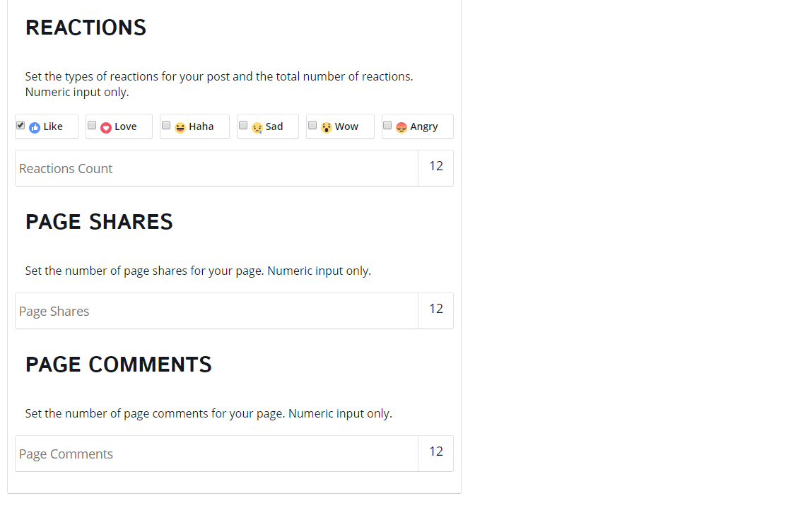Click the REACTIONS heading
791x532 pixels.
pyautogui.click(x=86, y=28)
